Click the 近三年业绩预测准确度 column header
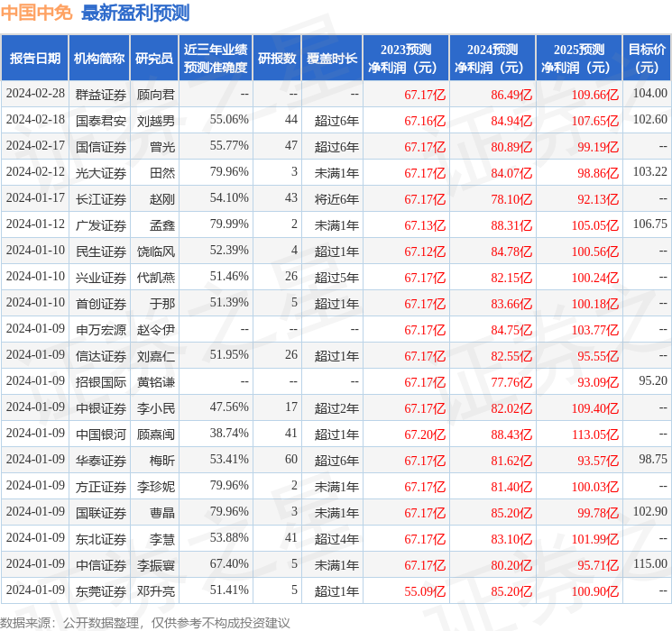Screen dimensions: 672x631 pyautogui.click(x=216, y=59)
